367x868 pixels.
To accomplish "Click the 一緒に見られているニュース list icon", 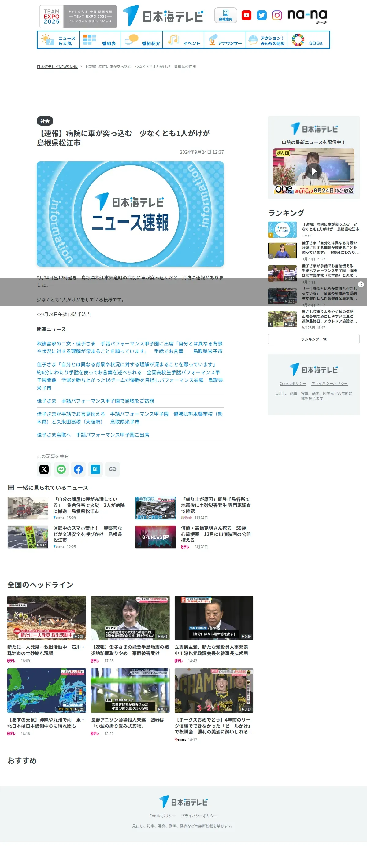I will pyautogui.click(x=11, y=488).
